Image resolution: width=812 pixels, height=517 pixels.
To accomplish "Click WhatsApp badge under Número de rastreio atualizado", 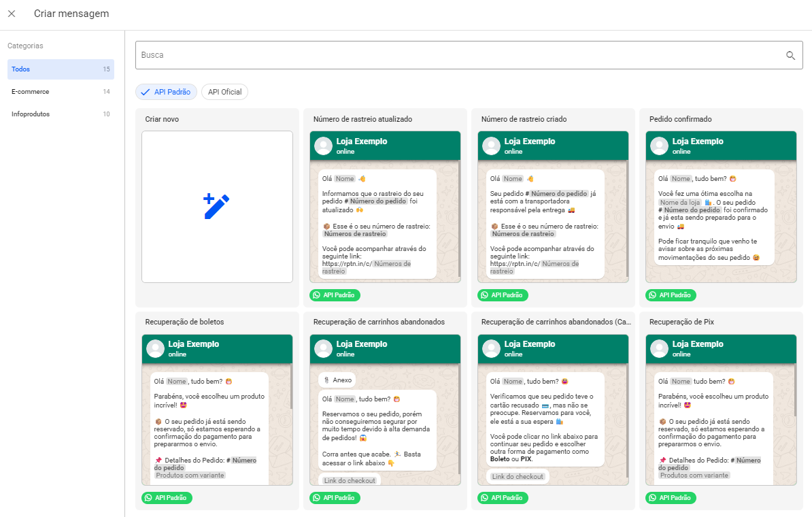I will click(335, 295).
